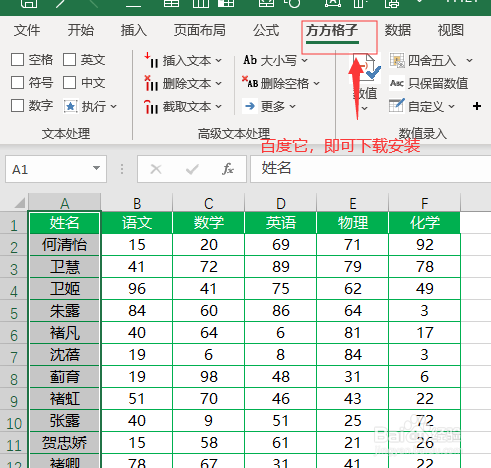Select the 方方格子 ribbon tab
Viewport: 491px width, 468px height.
[332, 31]
